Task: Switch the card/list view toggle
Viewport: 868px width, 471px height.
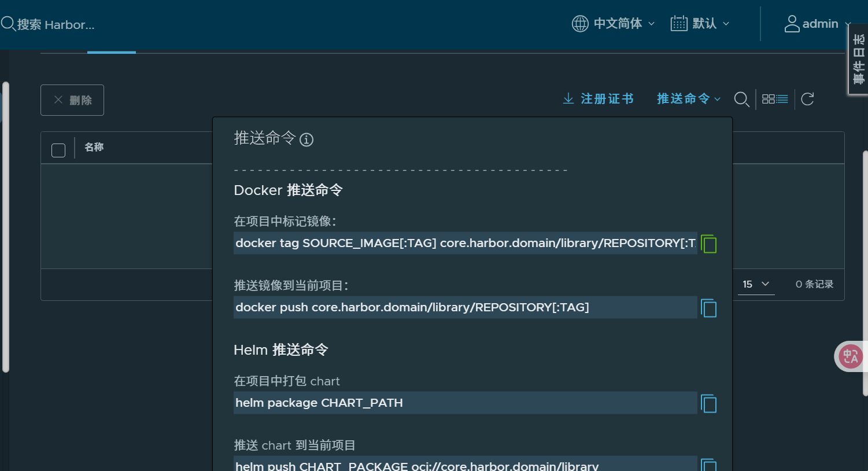Action: [x=775, y=99]
